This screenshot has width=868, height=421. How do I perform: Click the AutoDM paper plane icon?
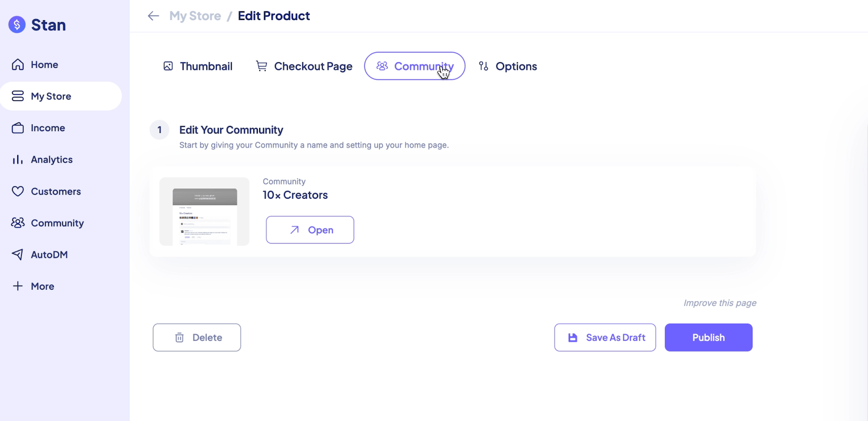pos(17,254)
